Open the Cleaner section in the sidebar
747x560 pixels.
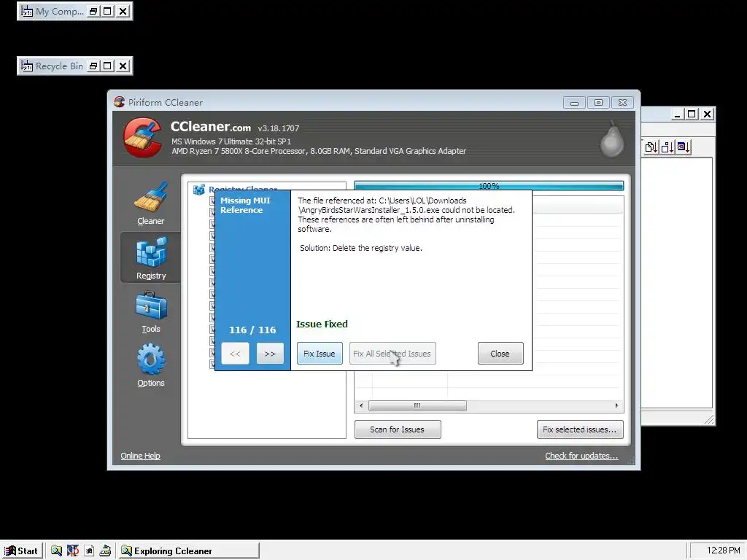[x=150, y=203]
